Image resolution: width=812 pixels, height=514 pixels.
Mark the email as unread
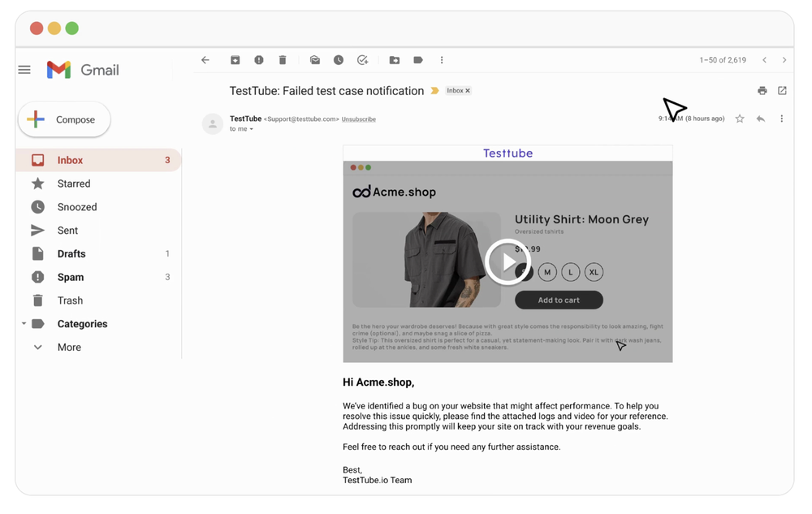(x=315, y=60)
